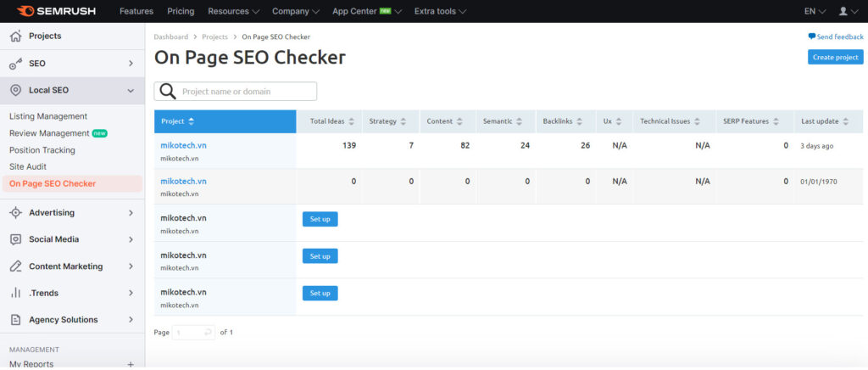Open Position Tracking in sidebar
This screenshot has width=868, height=370.
click(x=42, y=150)
